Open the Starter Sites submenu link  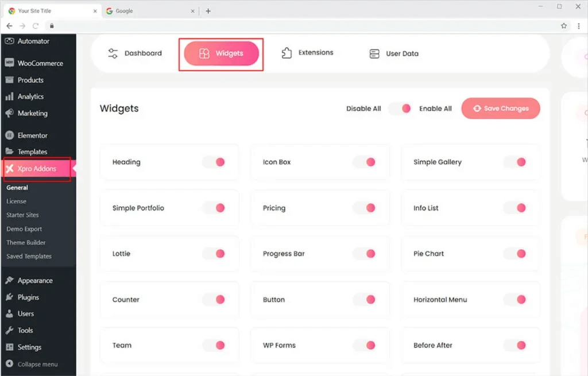(22, 215)
